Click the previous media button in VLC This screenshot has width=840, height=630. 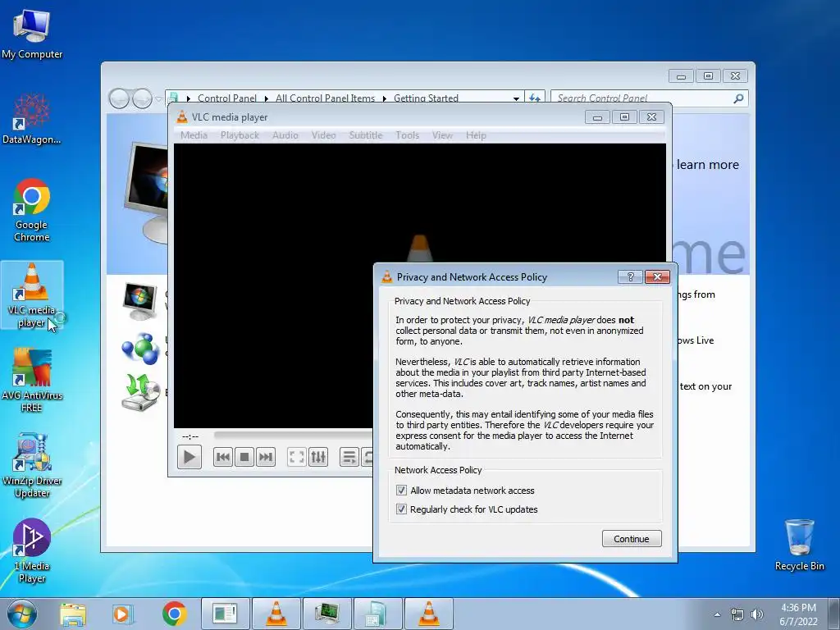click(x=223, y=457)
